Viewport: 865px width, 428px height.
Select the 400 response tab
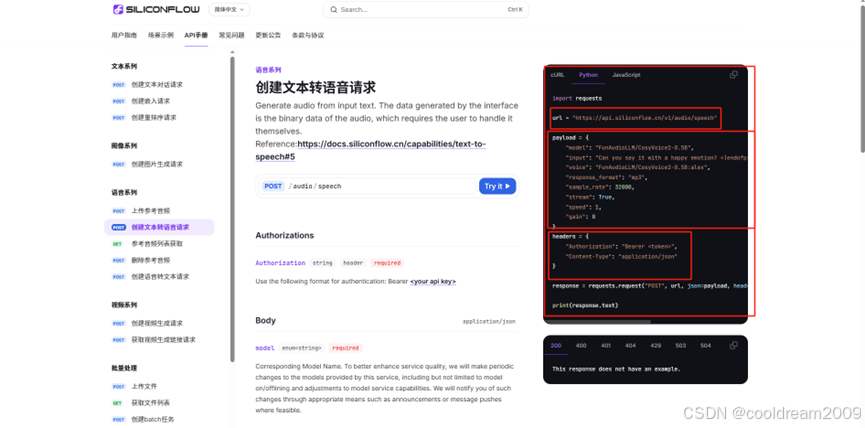click(x=581, y=346)
